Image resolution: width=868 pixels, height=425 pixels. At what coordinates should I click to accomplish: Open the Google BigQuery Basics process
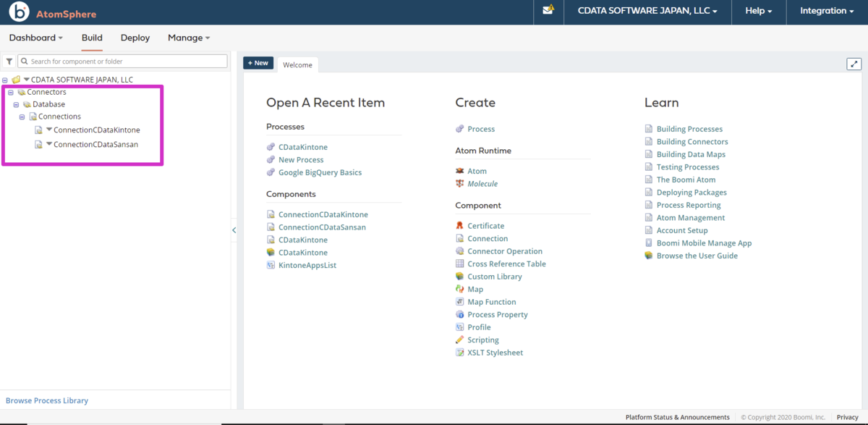(x=320, y=172)
